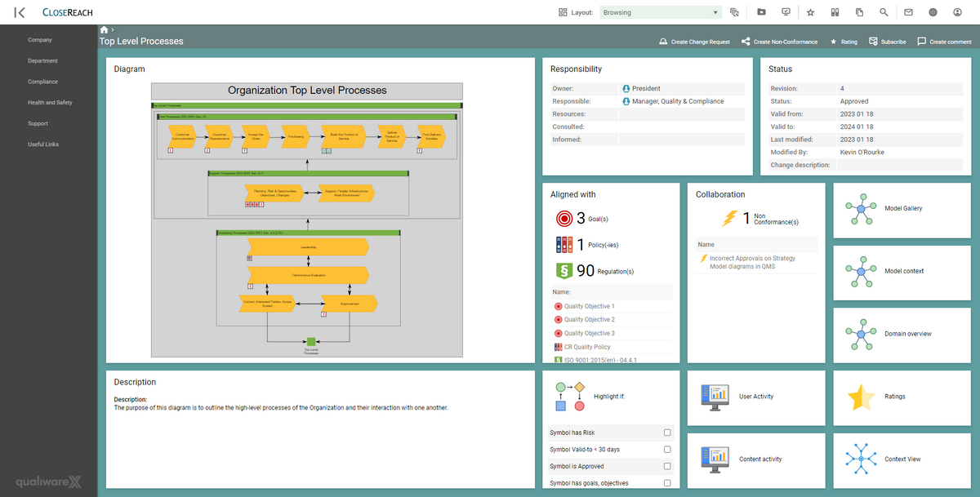Click the copy pages icon in the toolbar
Viewport: 980px width, 497px height.
tap(858, 12)
